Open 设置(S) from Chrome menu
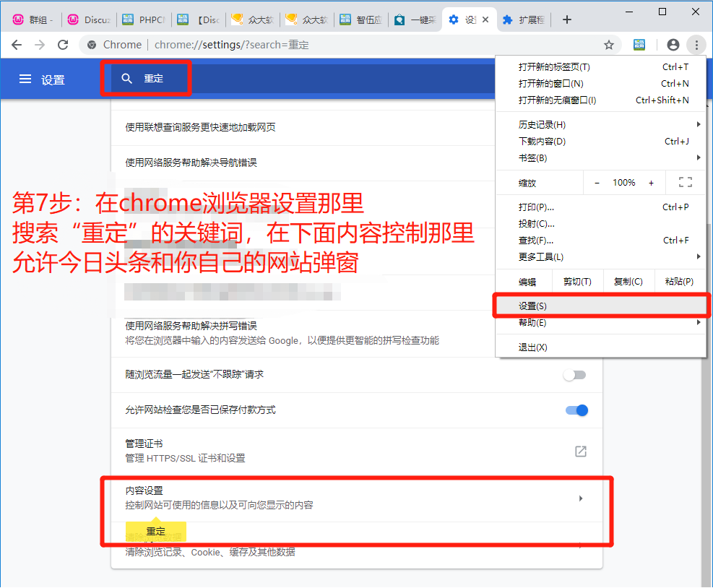Viewport: 713px width, 588px height. pyautogui.click(x=600, y=306)
